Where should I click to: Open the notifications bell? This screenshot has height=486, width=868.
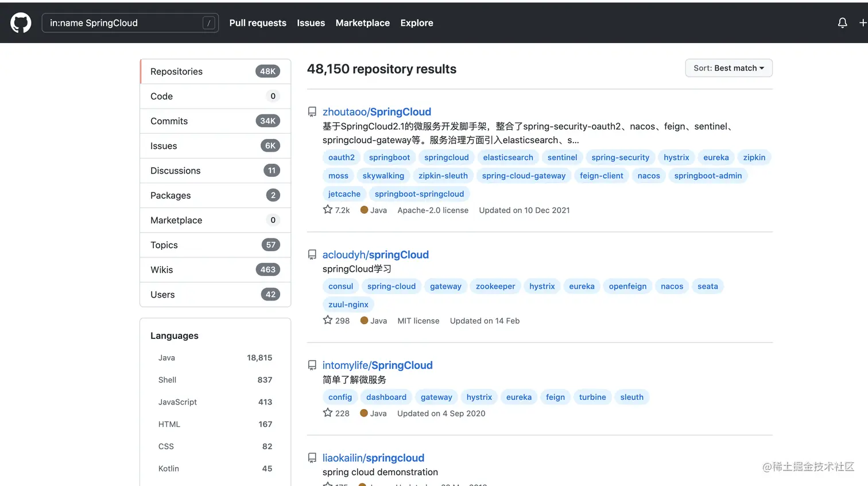pyautogui.click(x=842, y=23)
